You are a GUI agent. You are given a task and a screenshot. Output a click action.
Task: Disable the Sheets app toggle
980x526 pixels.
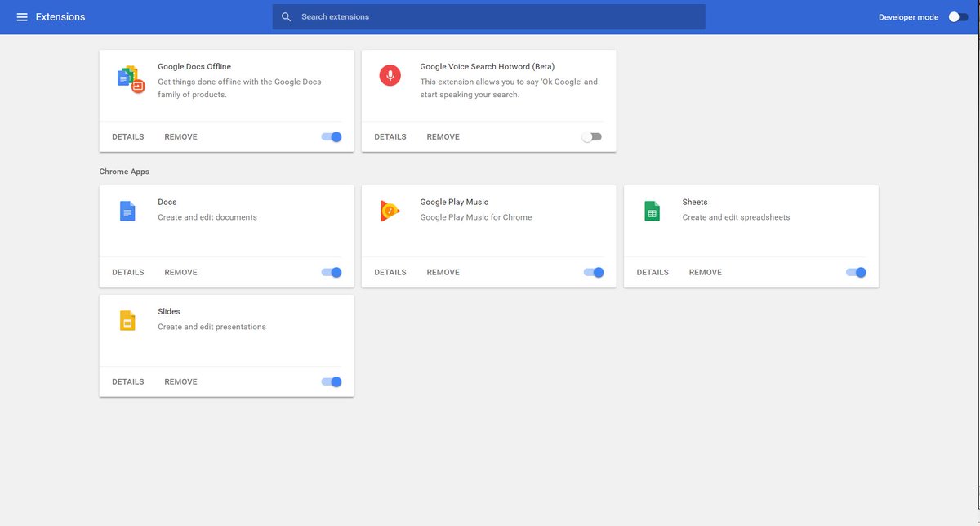pos(856,273)
